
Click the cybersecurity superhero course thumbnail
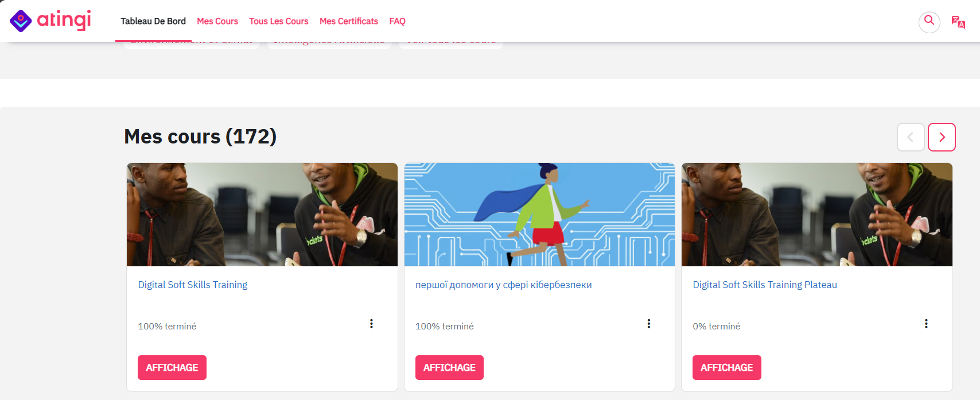coord(539,215)
